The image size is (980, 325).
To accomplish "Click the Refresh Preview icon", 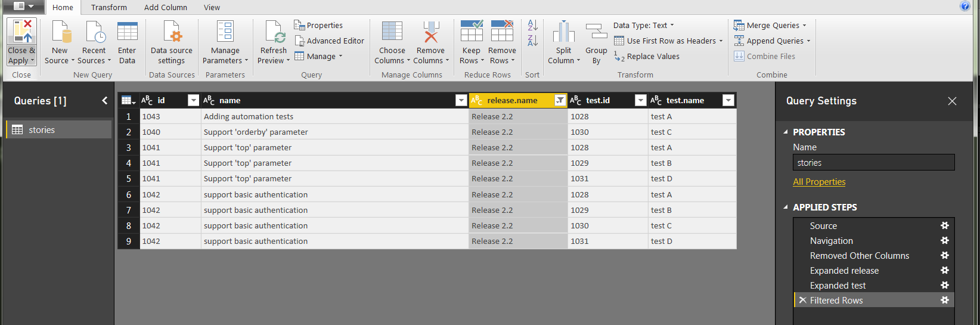I will [x=274, y=32].
